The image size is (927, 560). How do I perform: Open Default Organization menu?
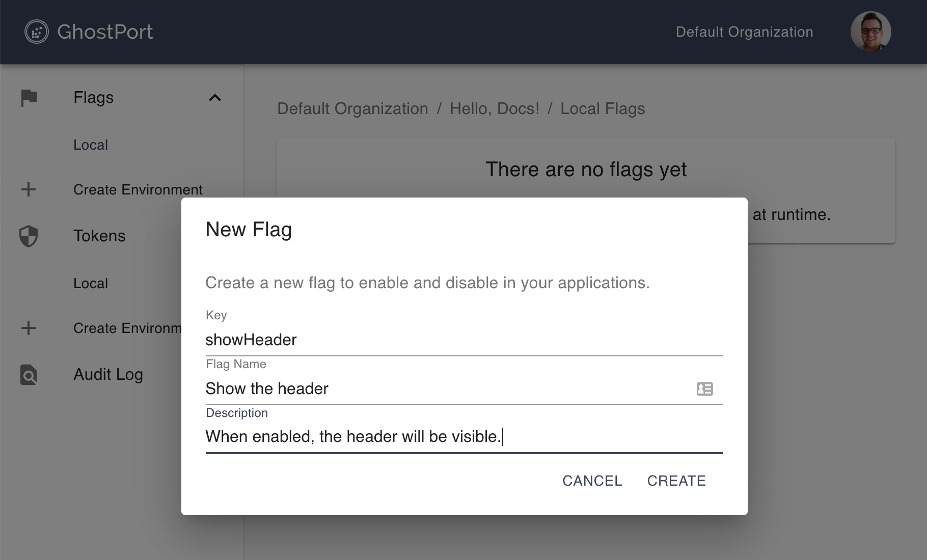[x=745, y=32]
